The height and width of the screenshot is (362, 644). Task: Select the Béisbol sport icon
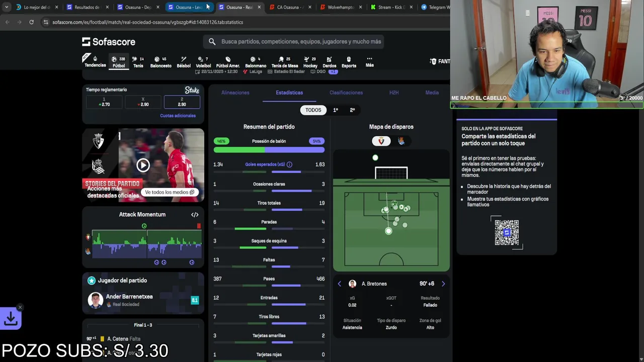pyautogui.click(x=184, y=62)
